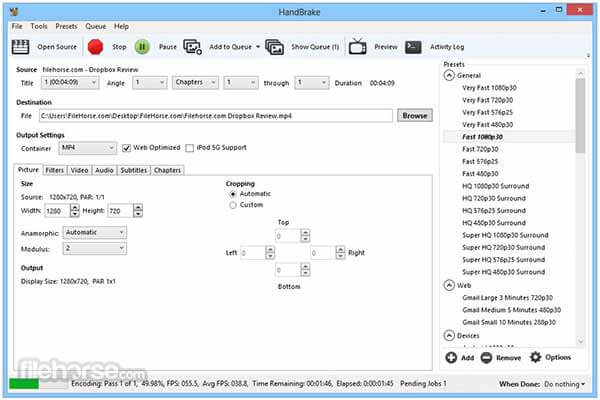Image resolution: width=600 pixels, height=400 pixels.
Task: Select the Picture tab
Action: point(28,170)
